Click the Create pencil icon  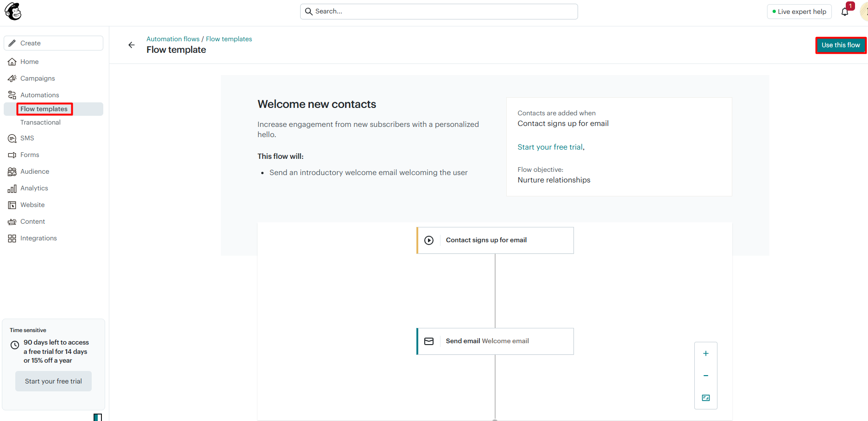pyautogui.click(x=13, y=43)
